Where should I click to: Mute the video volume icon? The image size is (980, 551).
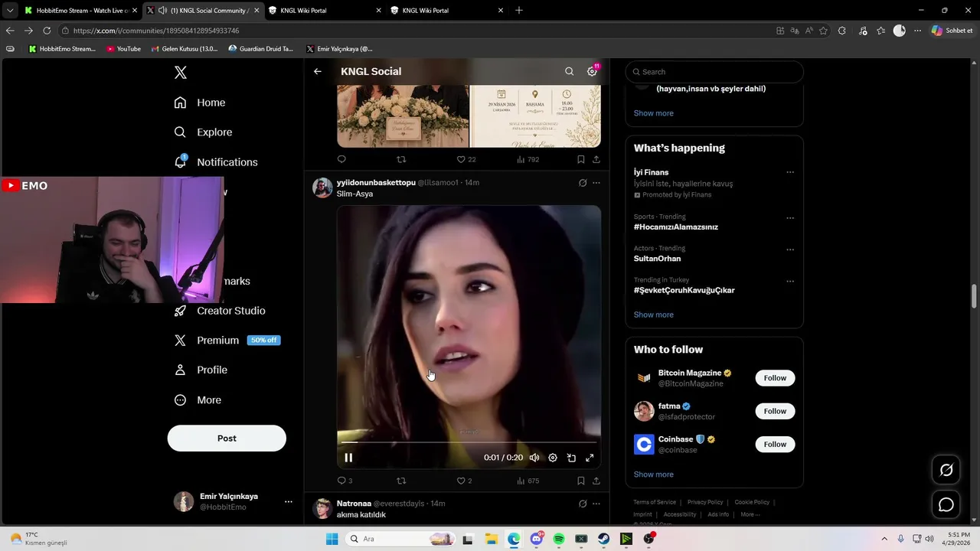pyautogui.click(x=534, y=458)
